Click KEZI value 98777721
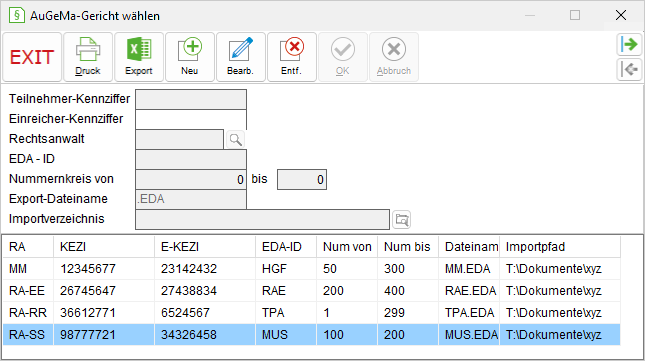This screenshot has height=361, width=645. 88,335
